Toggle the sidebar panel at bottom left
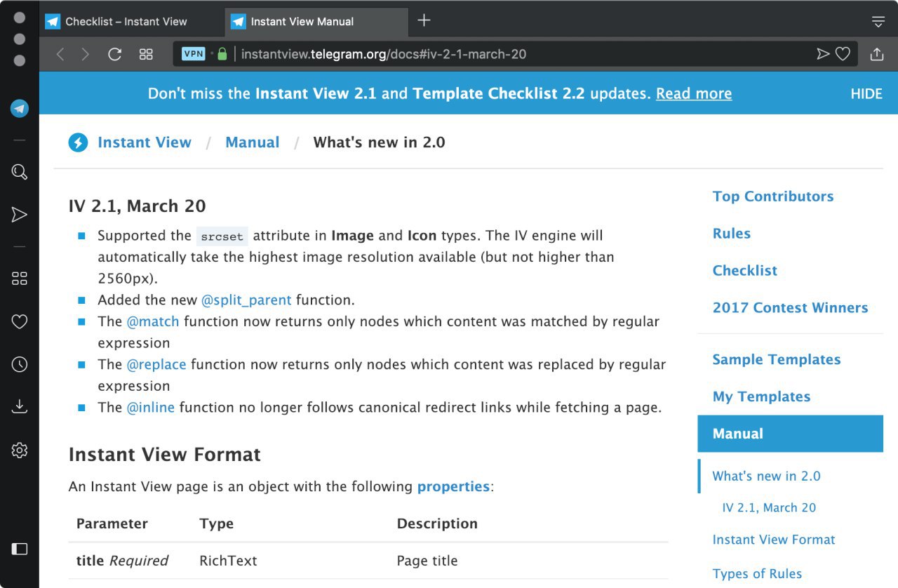This screenshot has height=588, width=898. pyautogui.click(x=20, y=549)
